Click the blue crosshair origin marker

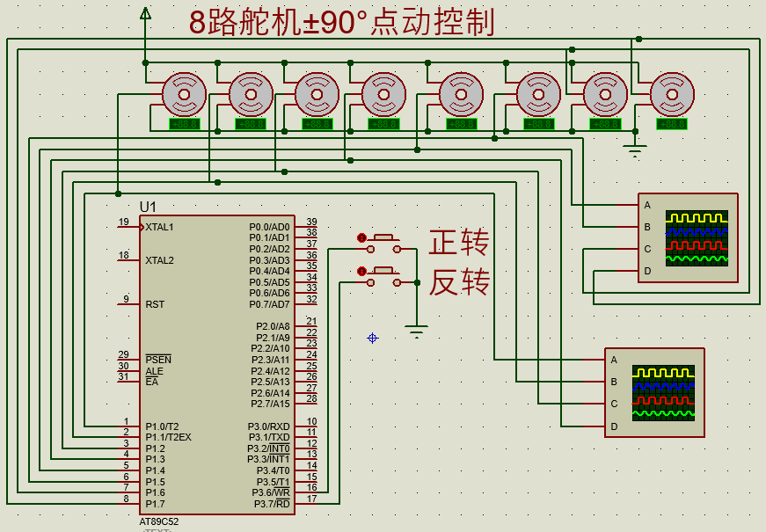pos(373,336)
